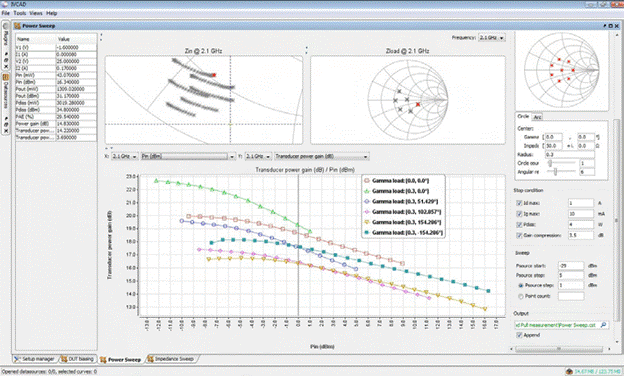The width and height of the screenshot is (624, 376).
Task: Close the Plugins side panel
Action: coord(6,66)
